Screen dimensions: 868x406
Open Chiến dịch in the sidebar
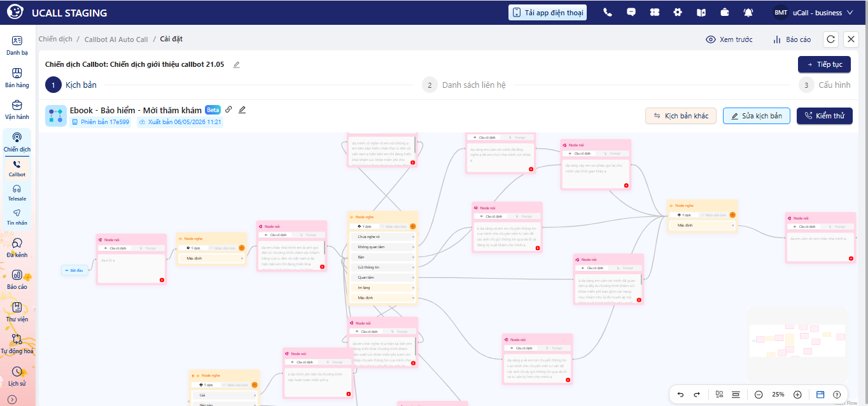coord(17,142)
